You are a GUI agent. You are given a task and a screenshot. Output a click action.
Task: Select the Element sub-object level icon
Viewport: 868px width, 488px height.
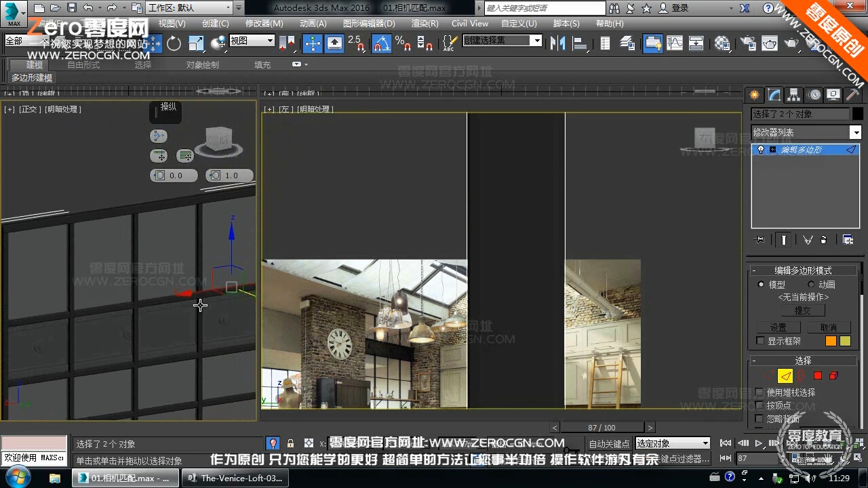pos(834,376)
